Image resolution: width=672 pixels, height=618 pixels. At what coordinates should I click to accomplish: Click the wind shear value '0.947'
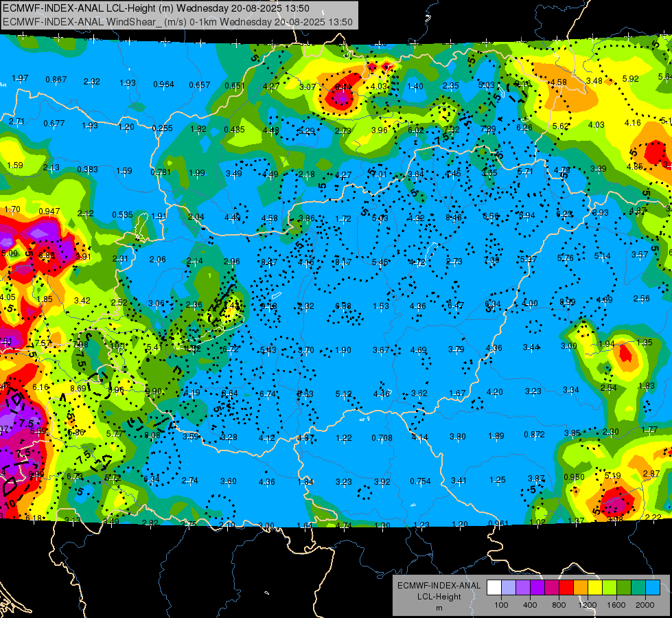pos(49,211)
